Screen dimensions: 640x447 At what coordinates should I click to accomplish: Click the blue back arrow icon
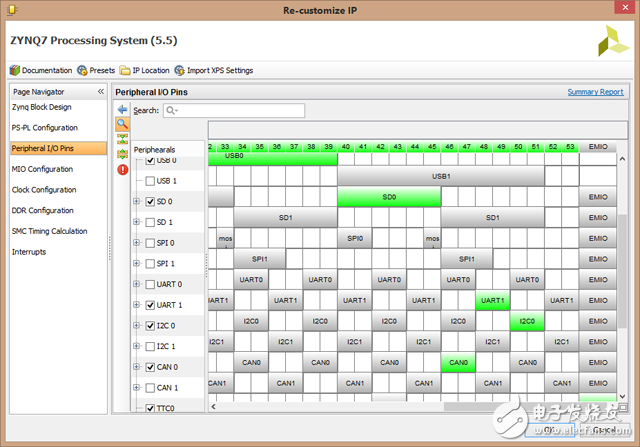(x=123, y=109)
